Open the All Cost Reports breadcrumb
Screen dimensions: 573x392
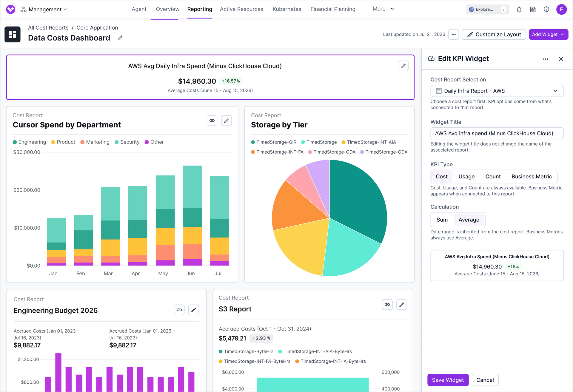pos(48,28)
